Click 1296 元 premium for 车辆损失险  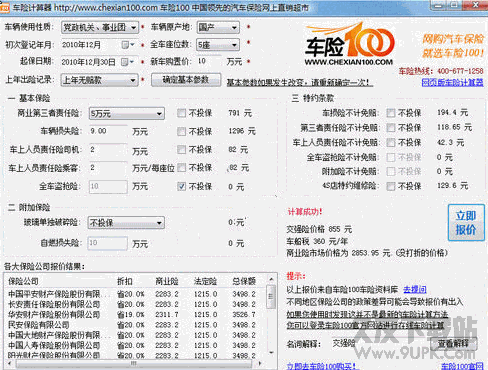point(242,131)
